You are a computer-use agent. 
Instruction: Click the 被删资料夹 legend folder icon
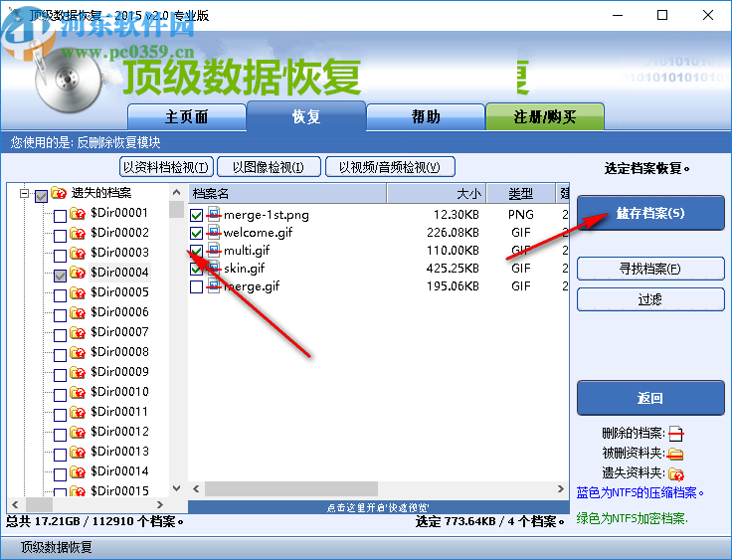tap(675, 454)
